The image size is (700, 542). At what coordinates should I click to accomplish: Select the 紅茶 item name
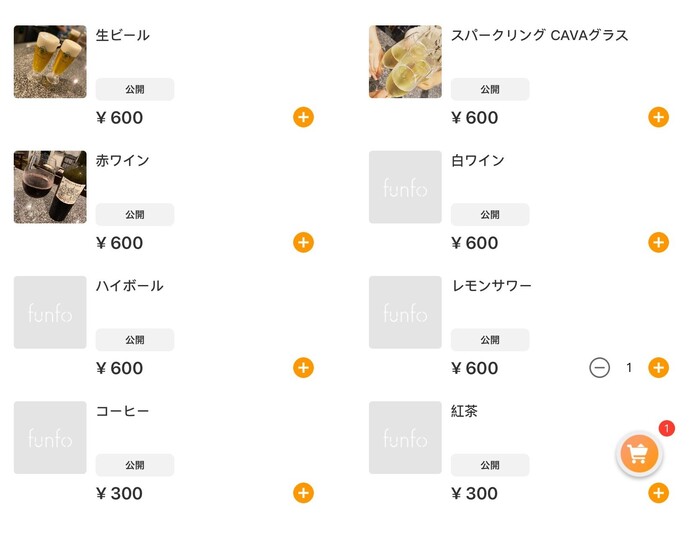[x=465, y=411]
